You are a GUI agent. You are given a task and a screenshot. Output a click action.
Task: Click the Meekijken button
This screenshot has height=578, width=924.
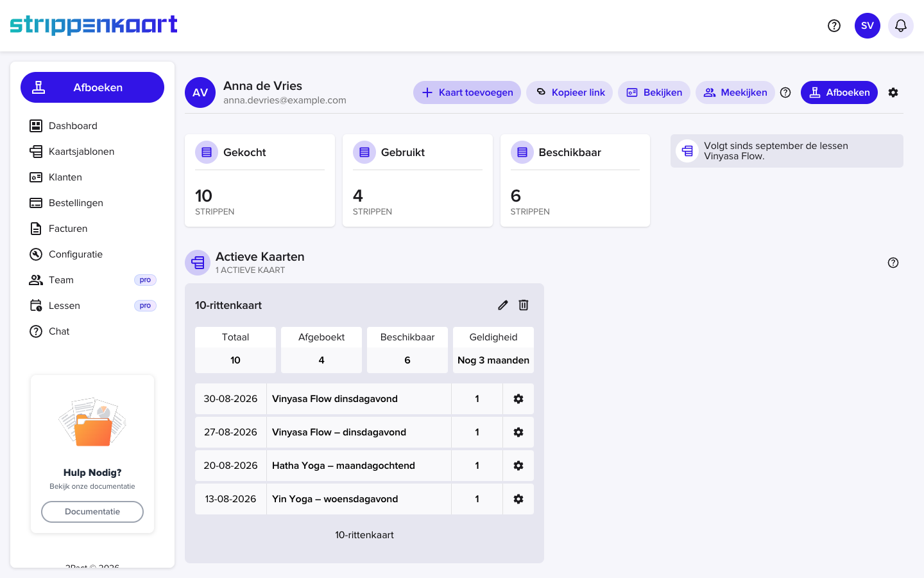[x=735, y=92]
